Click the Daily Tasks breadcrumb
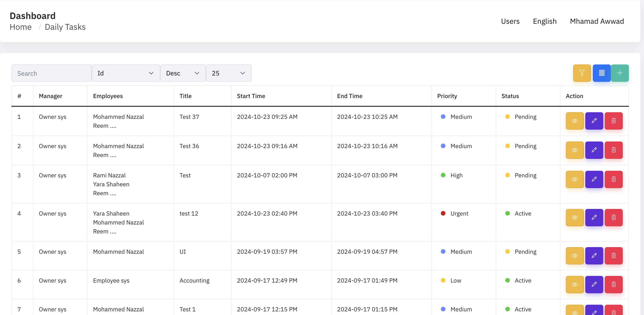 (65, 27)
